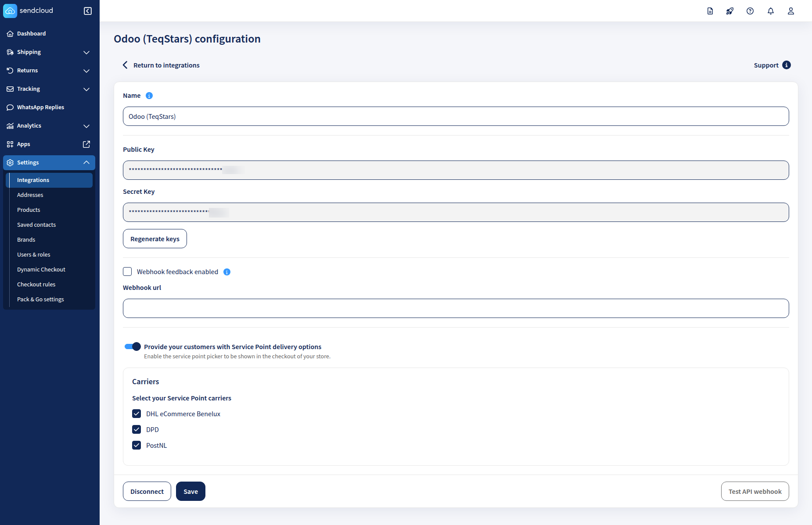Uncheck DPD carrier checkbox

pos(137,429)
